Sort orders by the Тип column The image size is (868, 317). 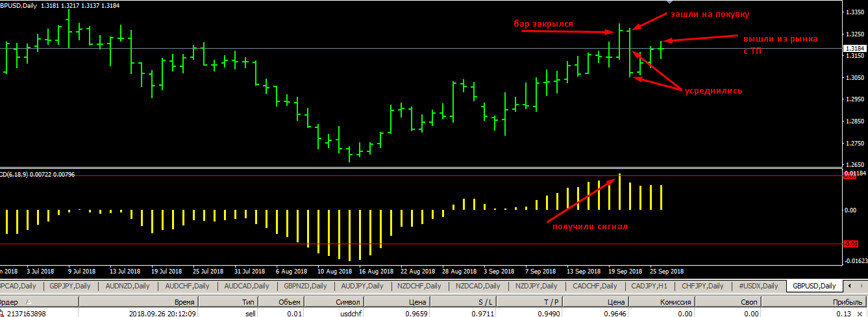pos(229,302)
